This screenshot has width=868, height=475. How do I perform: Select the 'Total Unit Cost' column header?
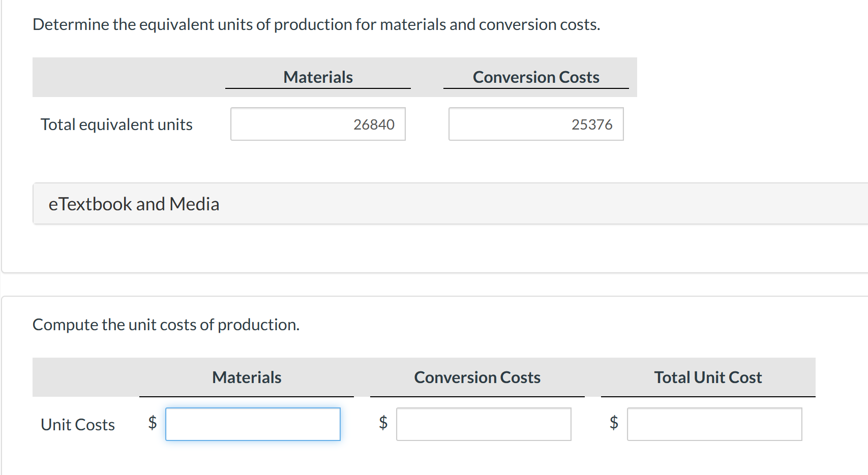point(708,377)
